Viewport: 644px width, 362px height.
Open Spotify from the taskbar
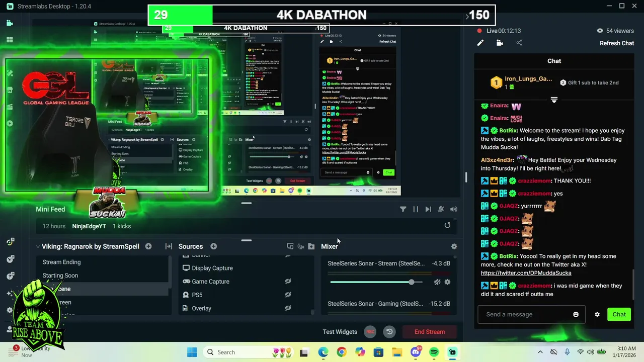tap(434, 352)
